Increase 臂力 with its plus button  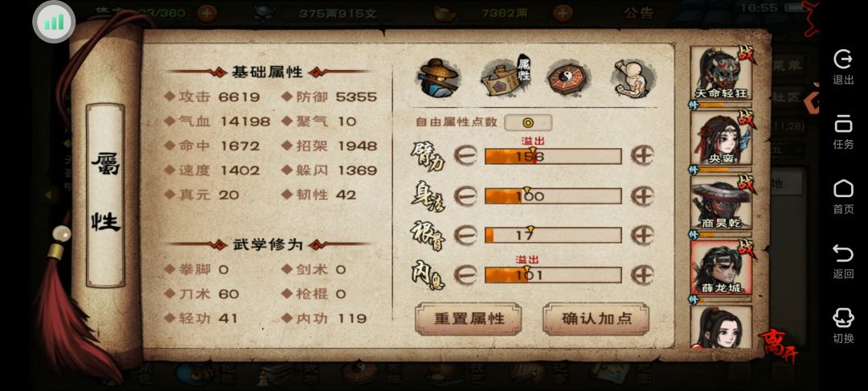pos(642,156)
